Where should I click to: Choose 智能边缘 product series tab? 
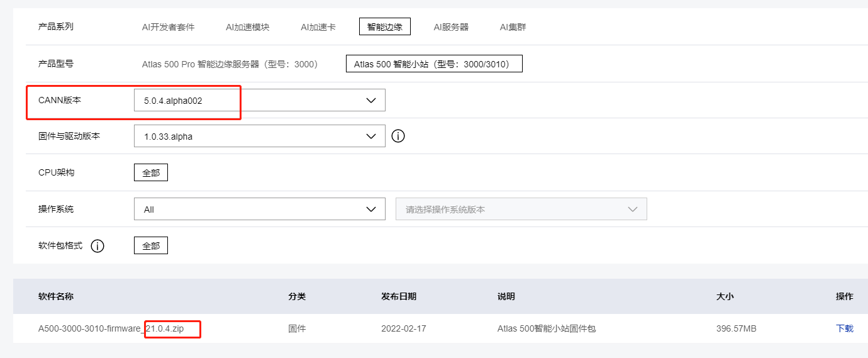(384, 26)
